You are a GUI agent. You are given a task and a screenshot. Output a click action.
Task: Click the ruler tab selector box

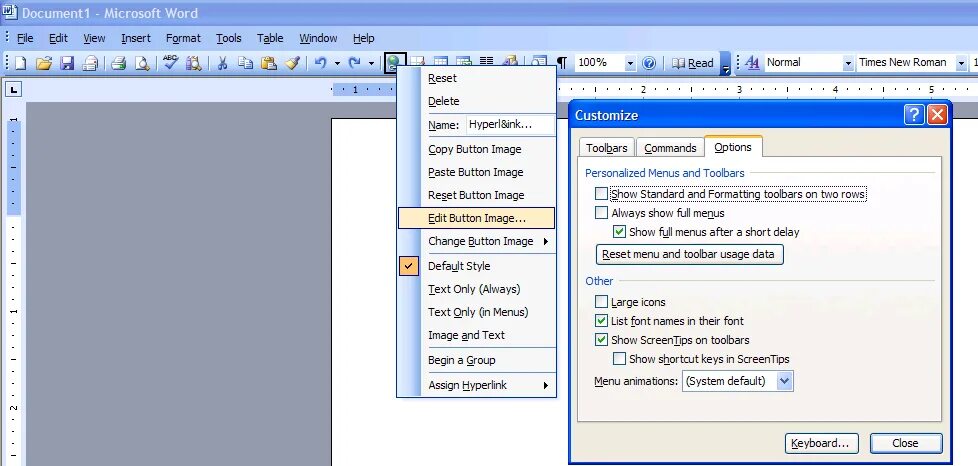coord(13,90)
